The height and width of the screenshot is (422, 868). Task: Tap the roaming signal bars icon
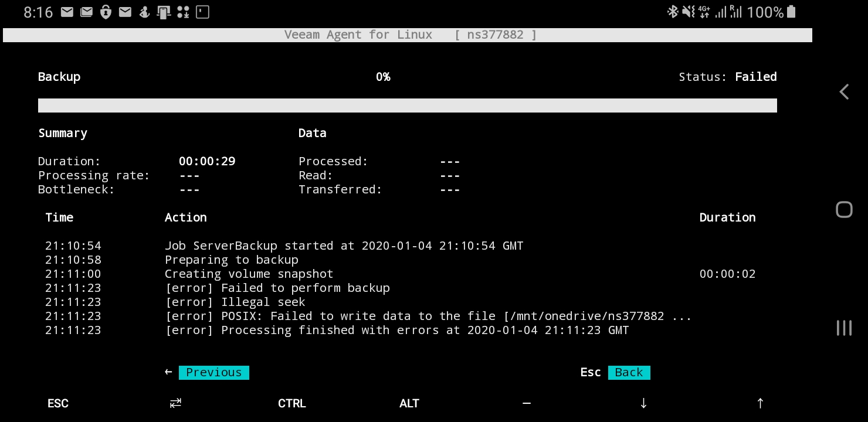click(735, 12)
